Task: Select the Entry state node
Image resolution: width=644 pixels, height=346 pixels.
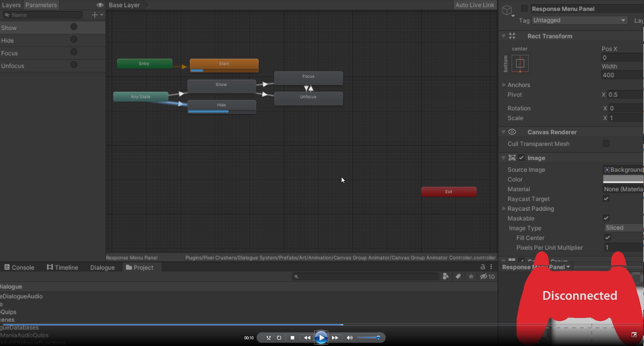Action: [144, 64]
